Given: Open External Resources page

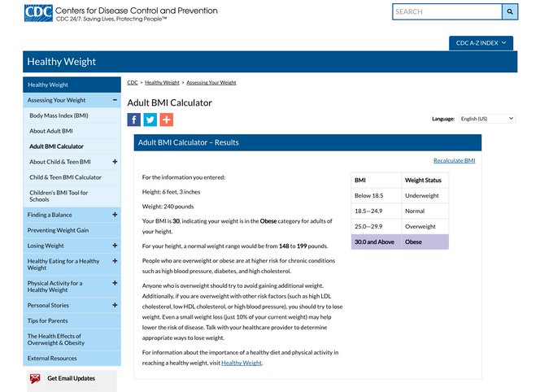Looking at the screenshot, I should [x=72, y=358].
